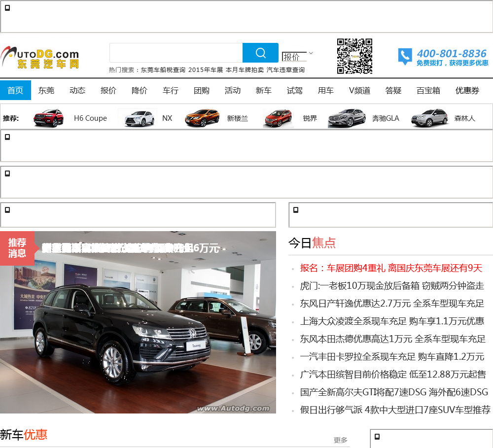Open the 虎门一老板10万现金 news item
Screen dimensions: 493x448
392,286
